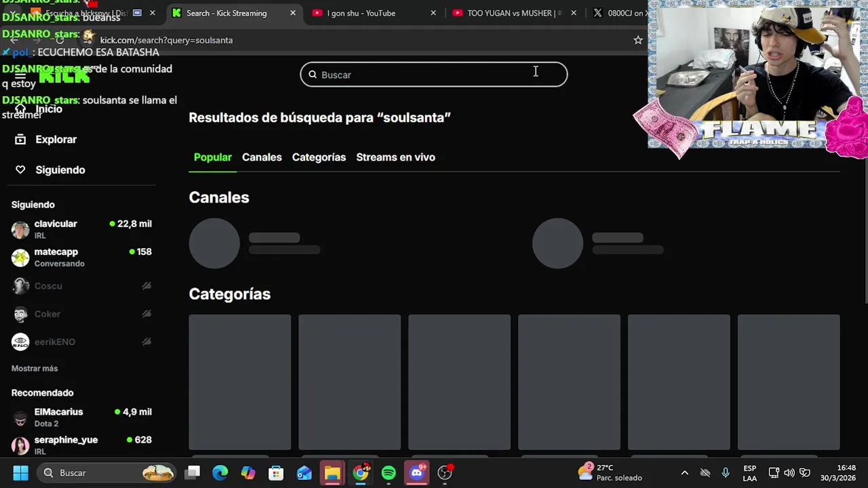The width and height of the screenshot is (868, 488).
Task: Toggle the Kick sidebar hamburger menu
Action: point(20,76)
